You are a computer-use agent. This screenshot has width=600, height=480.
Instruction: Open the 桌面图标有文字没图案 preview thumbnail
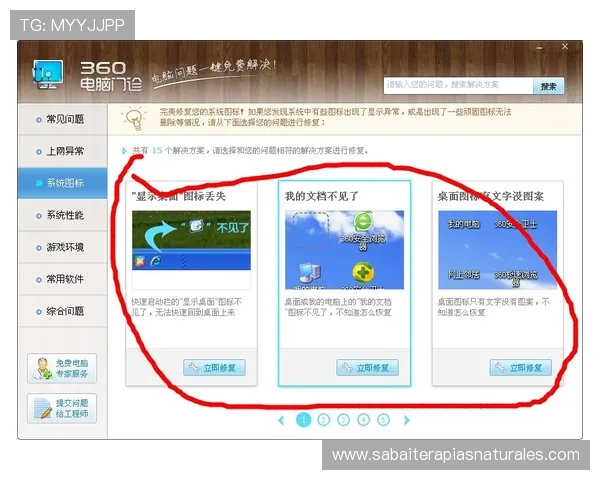[x=497, y=250]
